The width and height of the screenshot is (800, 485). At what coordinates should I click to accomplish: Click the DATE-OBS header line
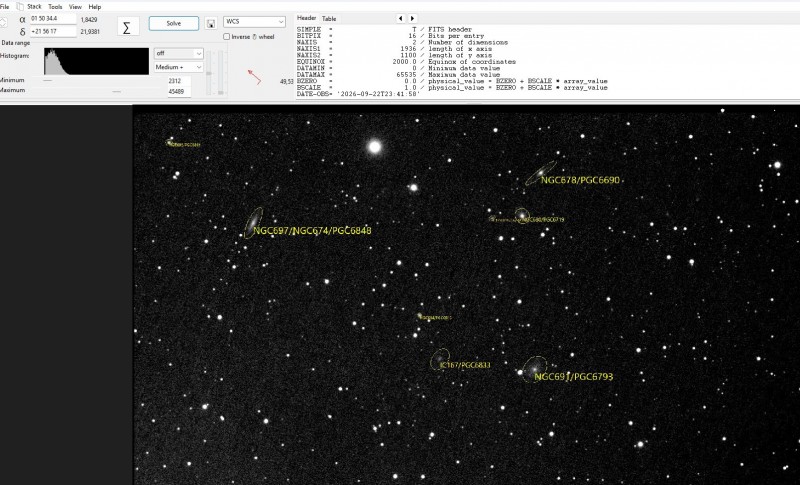pos(358,94)
